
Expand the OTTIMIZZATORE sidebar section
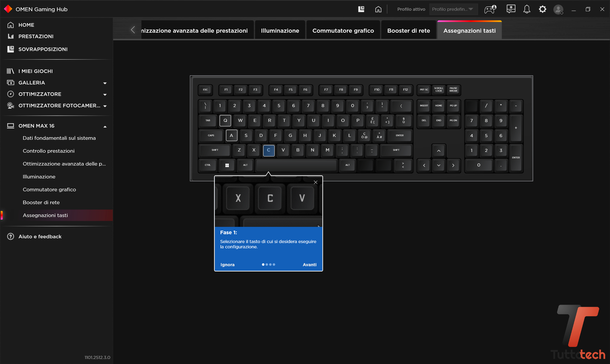(x=105, y=94)
